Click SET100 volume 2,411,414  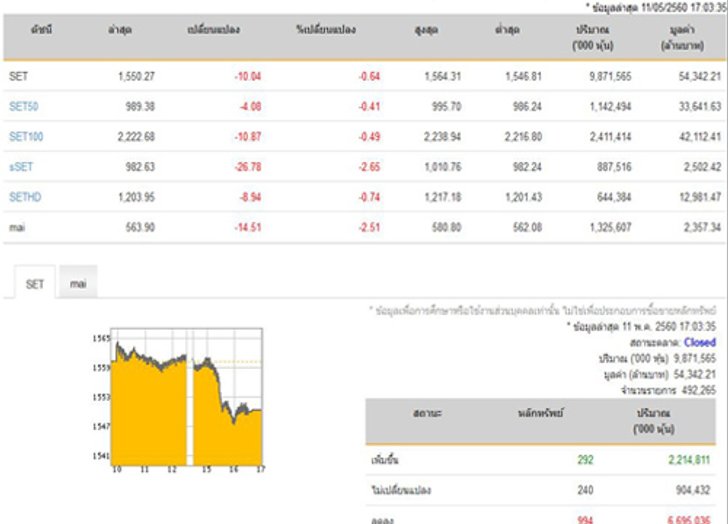(611, 136)
